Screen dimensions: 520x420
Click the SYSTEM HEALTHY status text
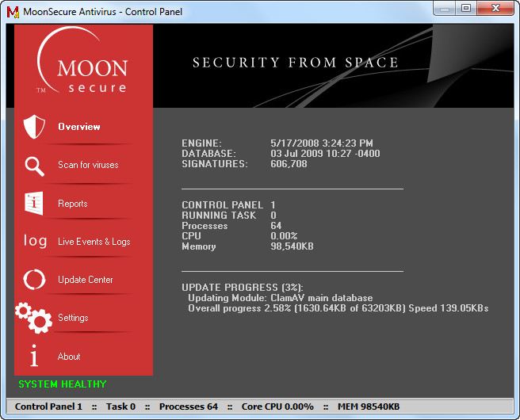pyautogui.click(x=63, y=384)
